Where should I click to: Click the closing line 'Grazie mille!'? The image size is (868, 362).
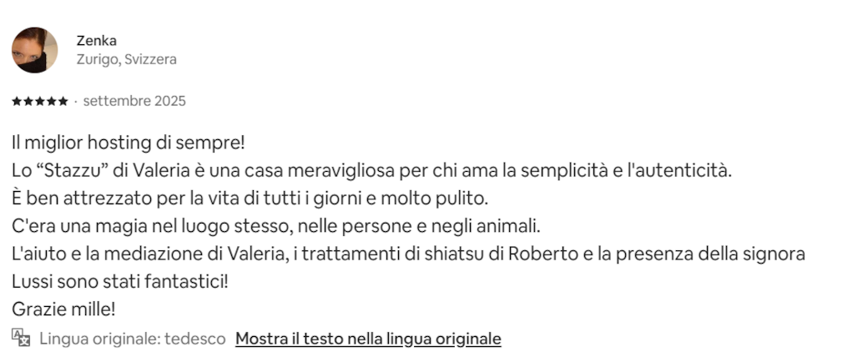63,309
